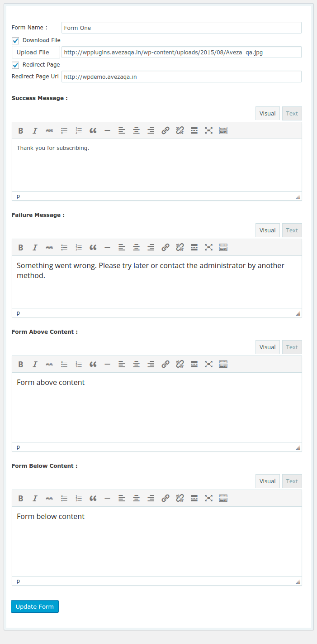Insert numbered list in Form Below Content
The height and width of the screenshot is (644, 317).
click(79, 498)
